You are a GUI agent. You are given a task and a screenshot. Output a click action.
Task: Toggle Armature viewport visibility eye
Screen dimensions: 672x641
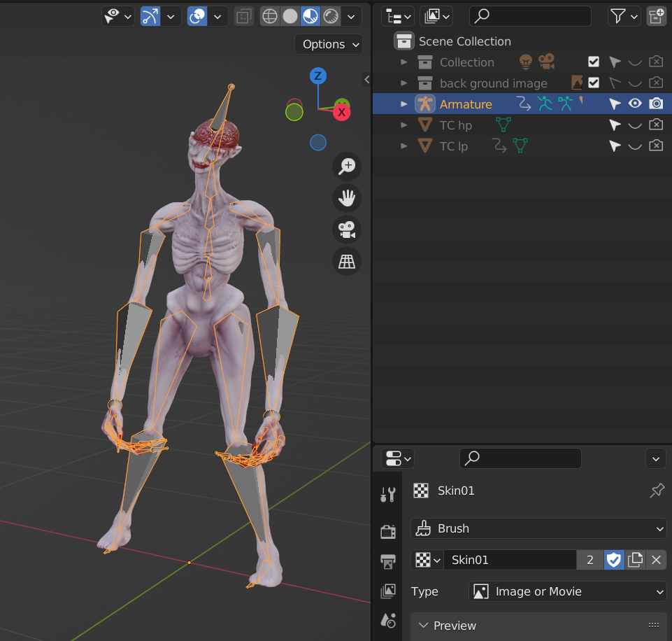pyautogui.click(x=635, y=104)
